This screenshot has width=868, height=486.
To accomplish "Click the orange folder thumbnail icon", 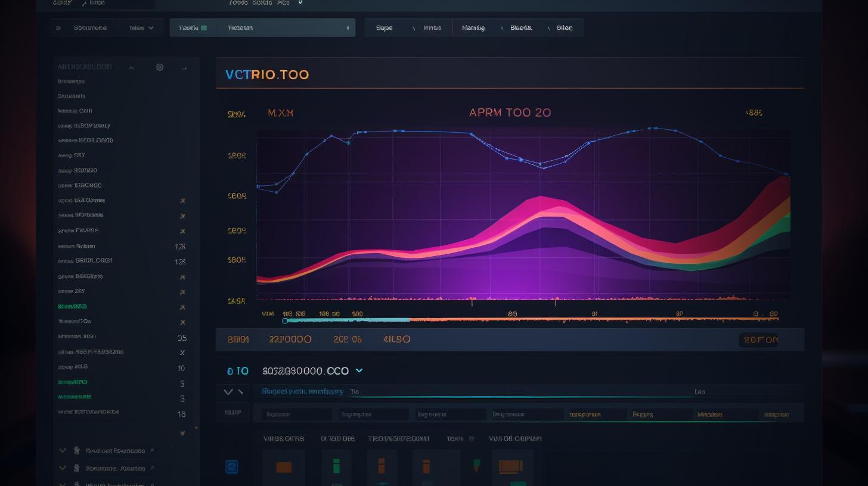I will tap(284, 467).
